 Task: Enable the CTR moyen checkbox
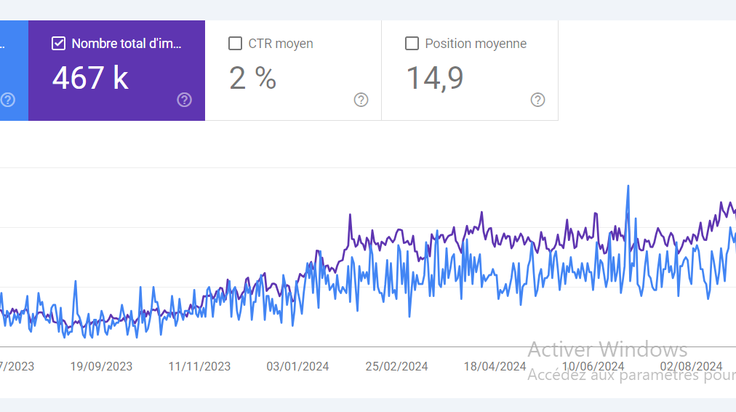tap(235, 44)
